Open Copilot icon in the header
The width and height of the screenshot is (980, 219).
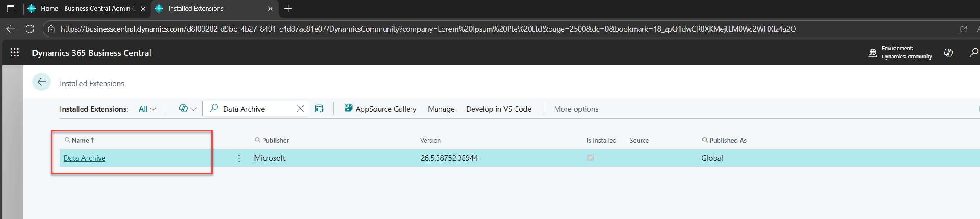tap(948, 52)
